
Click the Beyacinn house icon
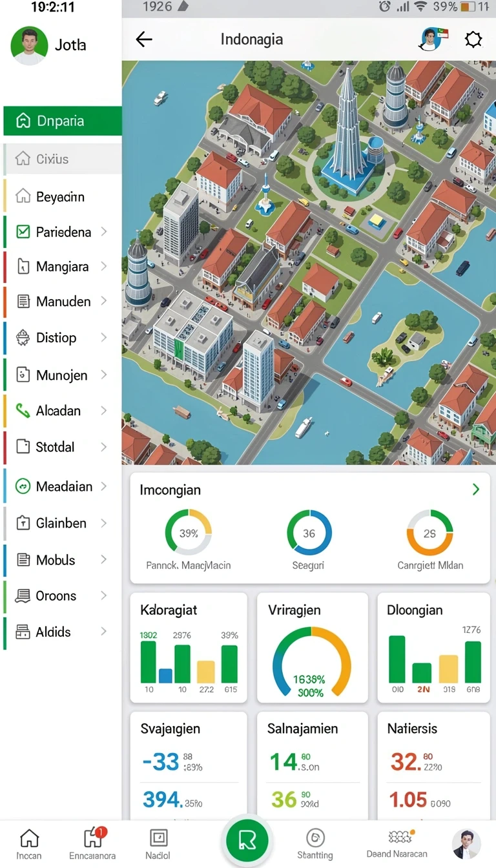click(23, 196)
